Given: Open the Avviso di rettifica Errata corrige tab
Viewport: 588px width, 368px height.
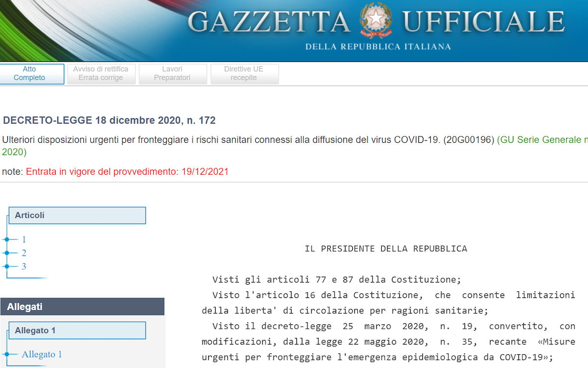Looking at the screenshot, I should click(x=101, y=74).
